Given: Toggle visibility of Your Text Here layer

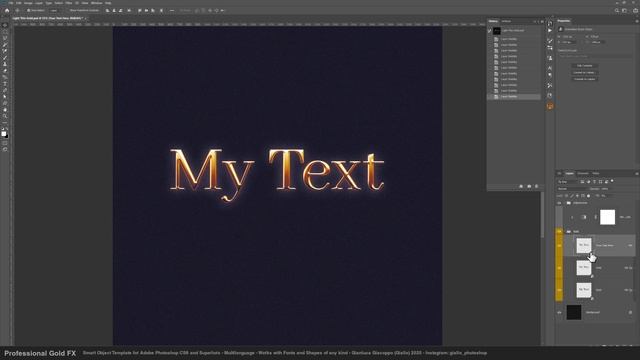Looking at the screenshot, I should tap(559, 246).
